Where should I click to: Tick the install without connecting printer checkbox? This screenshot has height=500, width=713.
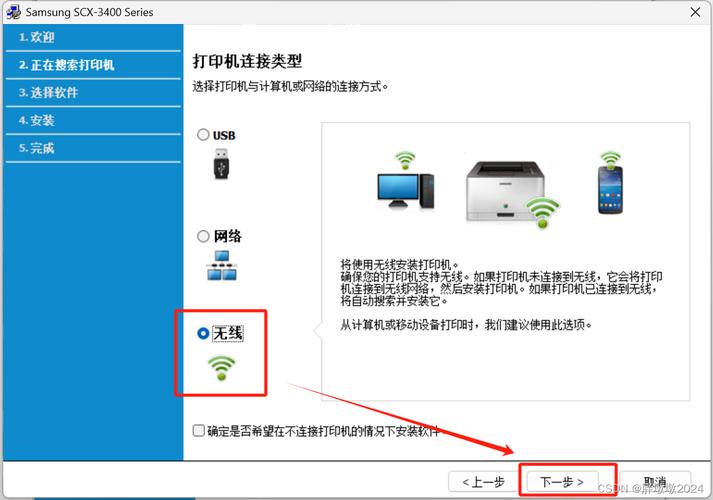click(x=198, y=430)
